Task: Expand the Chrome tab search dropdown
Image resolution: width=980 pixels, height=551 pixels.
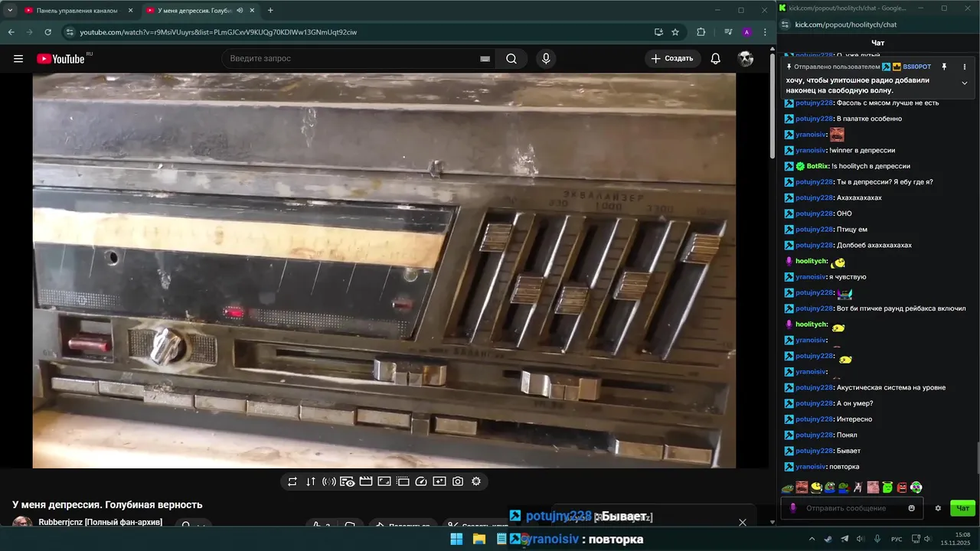Action: [x=10, y=11]
